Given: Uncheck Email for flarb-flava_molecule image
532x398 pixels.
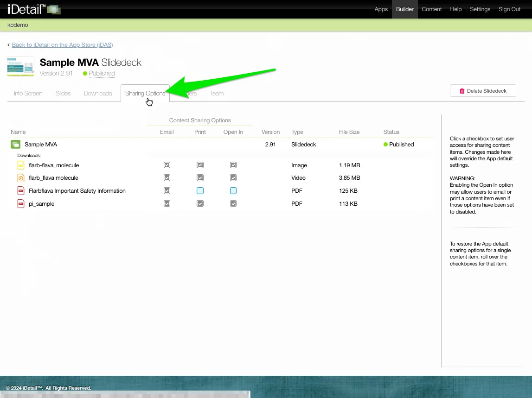Looking at the screenshot, I should (167, 165).
